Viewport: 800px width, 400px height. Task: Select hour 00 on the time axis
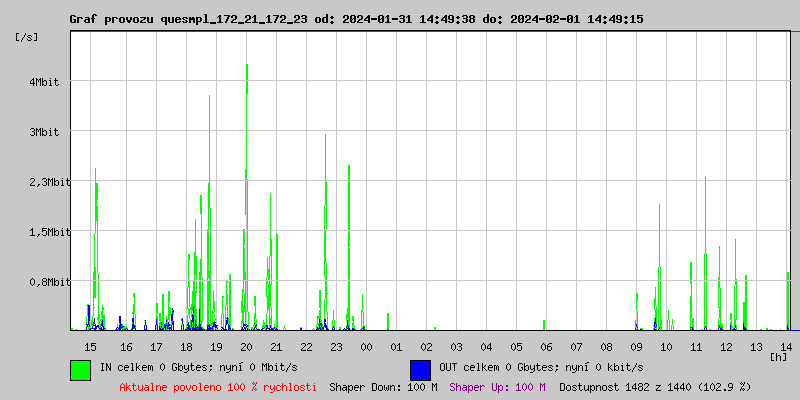pos(366,346)
